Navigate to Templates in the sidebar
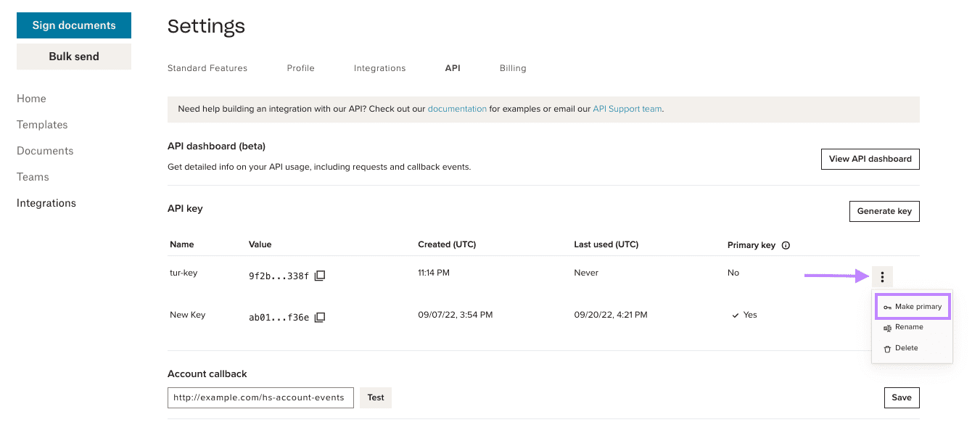Viewport: 980px width, 425px height. (x=41, y=124)
